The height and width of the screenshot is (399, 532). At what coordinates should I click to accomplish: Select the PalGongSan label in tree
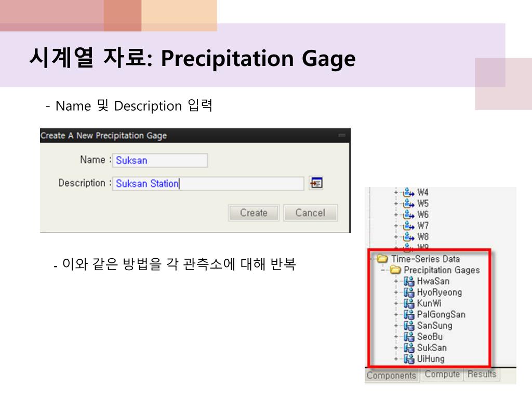(x=441, y=314)
